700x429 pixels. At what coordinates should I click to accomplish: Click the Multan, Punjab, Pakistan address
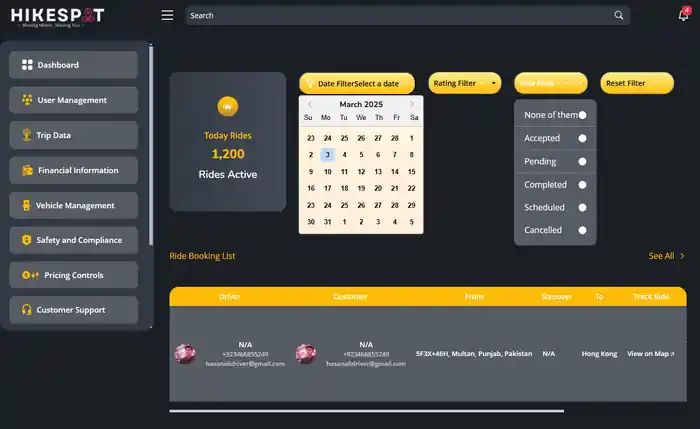pyautogui.click(x=474, y=354)
